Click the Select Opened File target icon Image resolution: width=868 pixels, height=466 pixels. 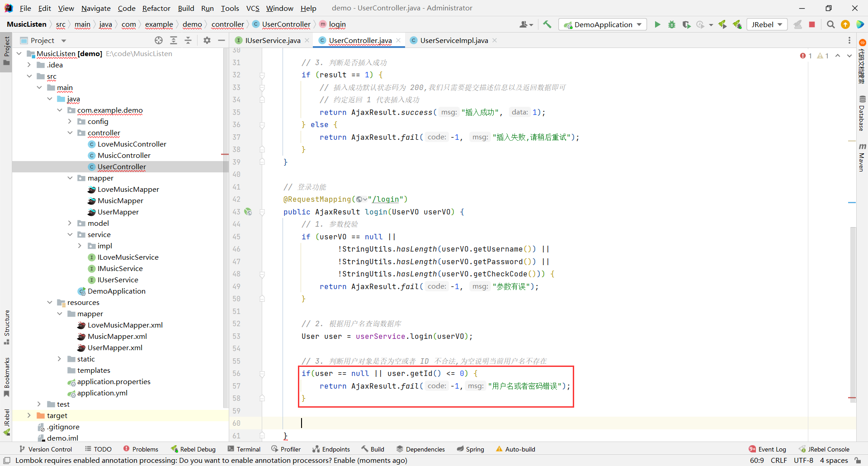coord(159,40)
